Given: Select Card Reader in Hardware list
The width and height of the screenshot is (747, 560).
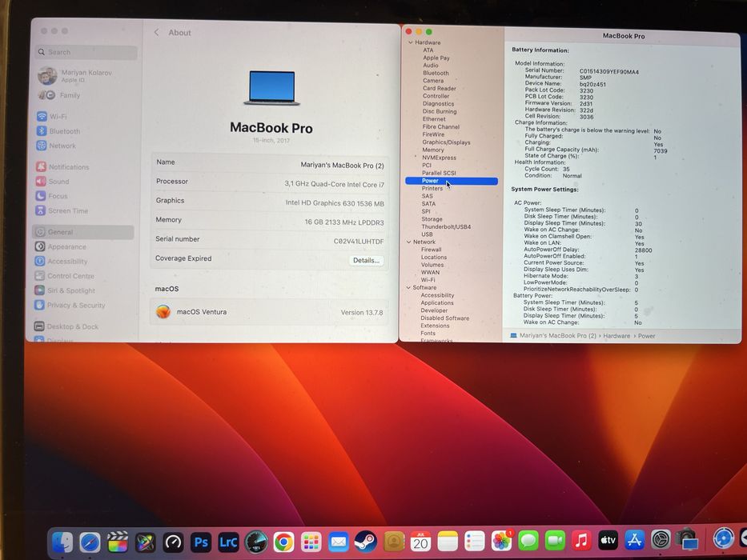Looking at the screenshot, I should click(440, 88).
